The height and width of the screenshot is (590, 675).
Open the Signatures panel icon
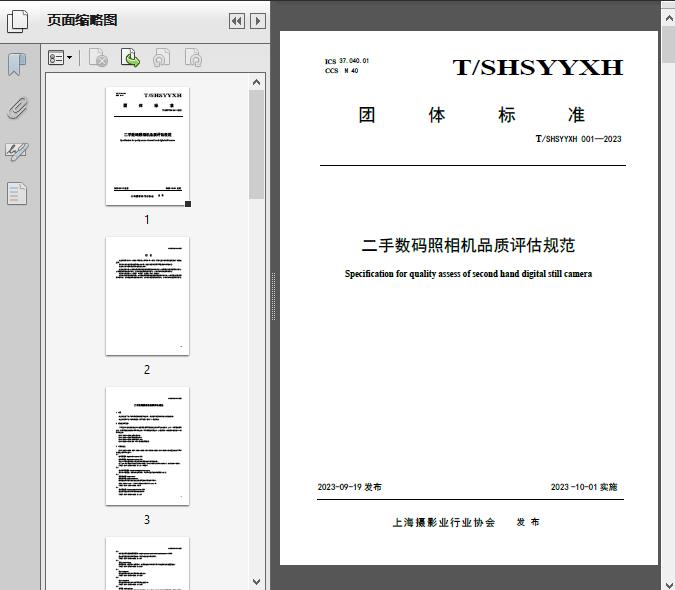coord(17,151)
